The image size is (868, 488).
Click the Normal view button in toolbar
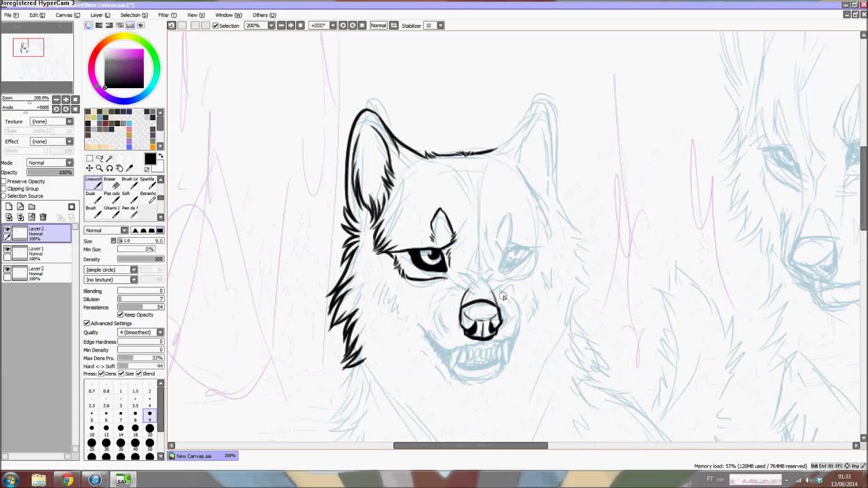point(378,26)
